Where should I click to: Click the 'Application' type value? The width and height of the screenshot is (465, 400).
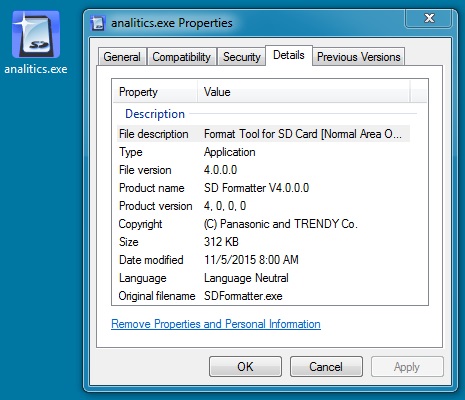[230, 152]
